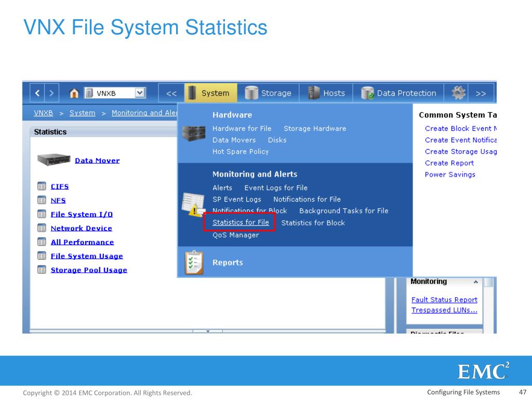Click the scroll-left << menu button

pyautogui.click(x=171, y=94)
